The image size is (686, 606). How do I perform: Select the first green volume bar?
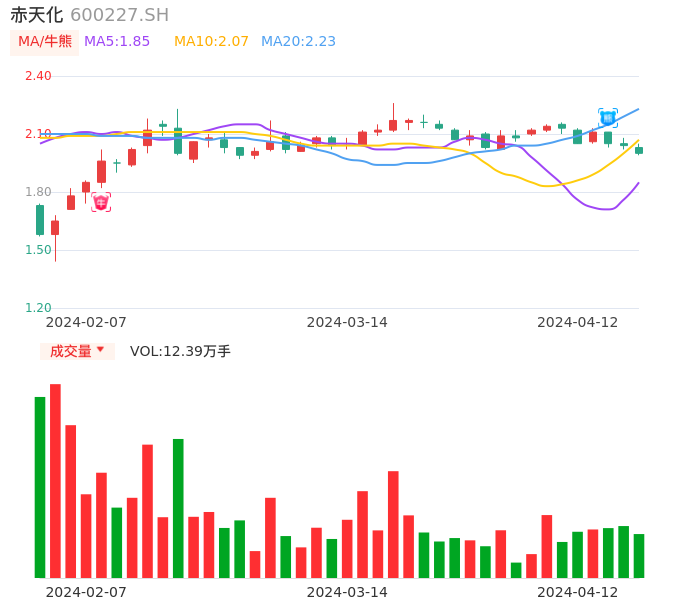pos(40,487)
